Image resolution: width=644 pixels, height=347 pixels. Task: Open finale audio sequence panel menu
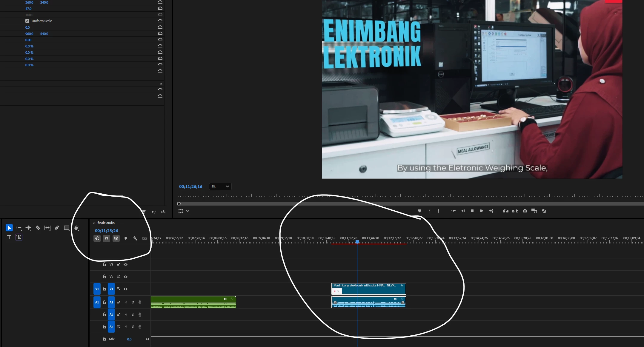point(119,223)
